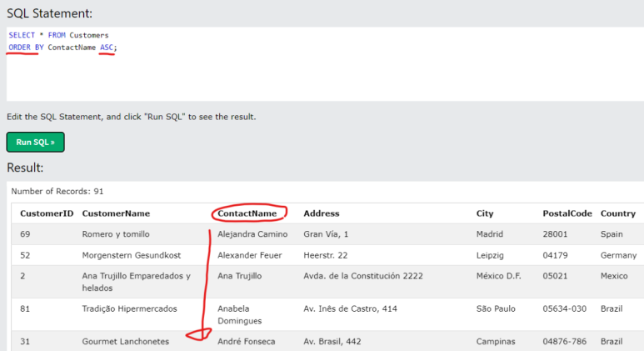
Task: Select the cell 'Heerstr. 22'
Action: click(x=325, y=255)
